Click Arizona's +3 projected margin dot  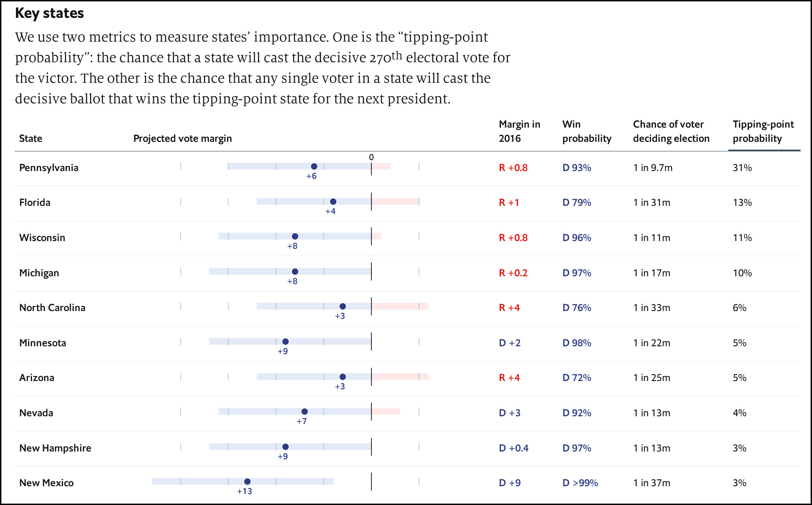click(x=343, y=377)
